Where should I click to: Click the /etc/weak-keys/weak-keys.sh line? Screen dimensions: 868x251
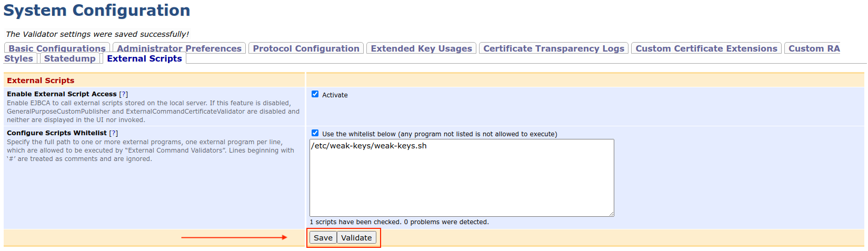(368, 146)
